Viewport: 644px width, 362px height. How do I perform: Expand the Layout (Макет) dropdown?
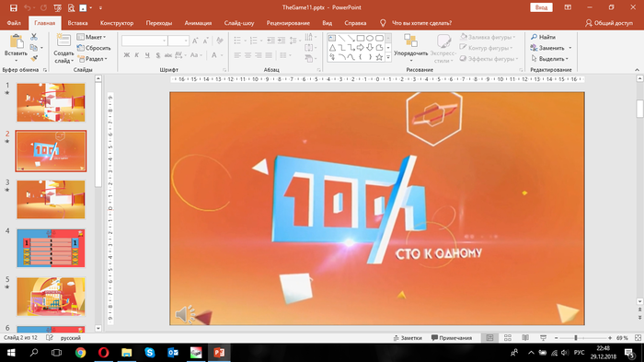[91, 37]
